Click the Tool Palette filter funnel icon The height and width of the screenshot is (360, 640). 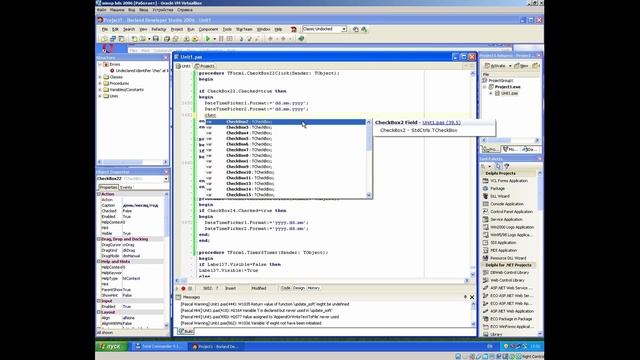tap(507, 166)
